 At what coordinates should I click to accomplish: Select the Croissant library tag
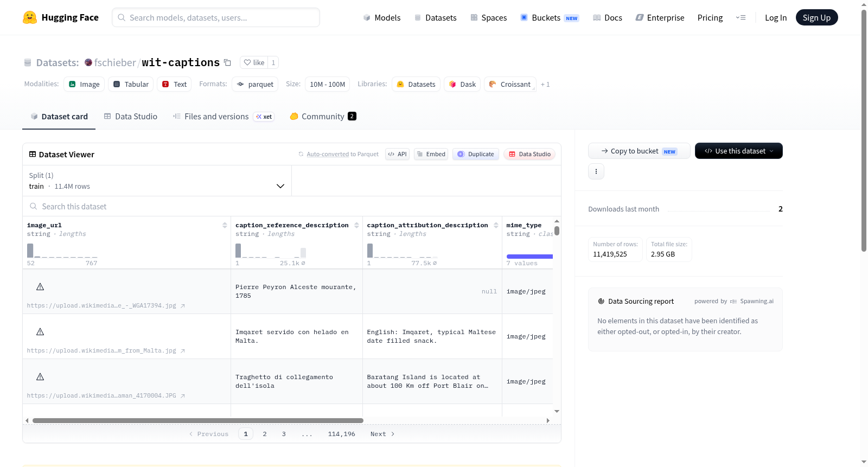coord(510,84)
